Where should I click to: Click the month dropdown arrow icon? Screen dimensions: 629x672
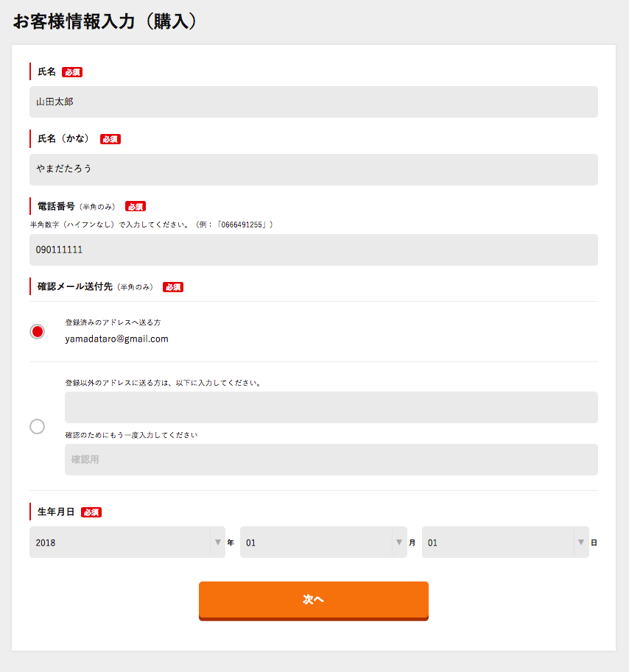pyautogui.click(x=399, y=542)
